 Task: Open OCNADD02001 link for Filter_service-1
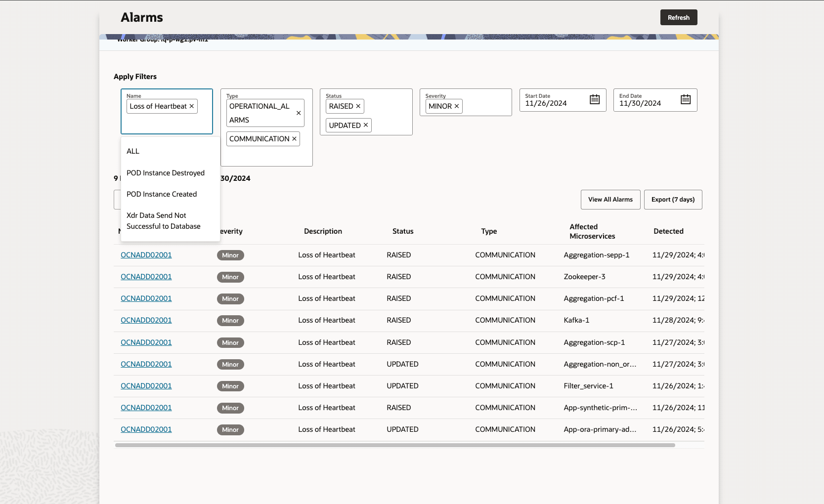click(x=146, y=386)
